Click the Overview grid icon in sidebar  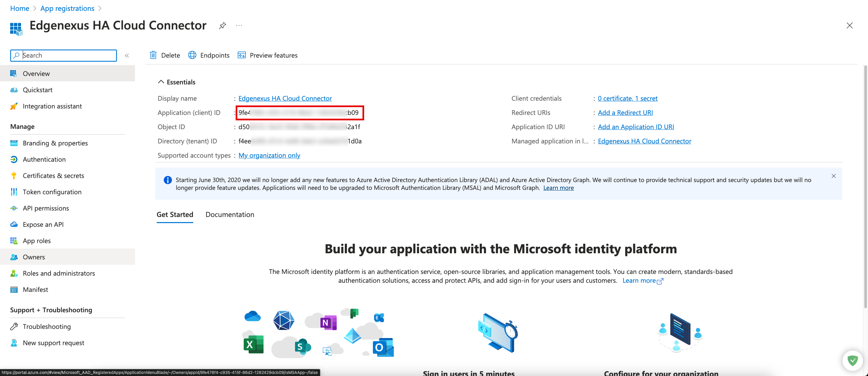14,74
